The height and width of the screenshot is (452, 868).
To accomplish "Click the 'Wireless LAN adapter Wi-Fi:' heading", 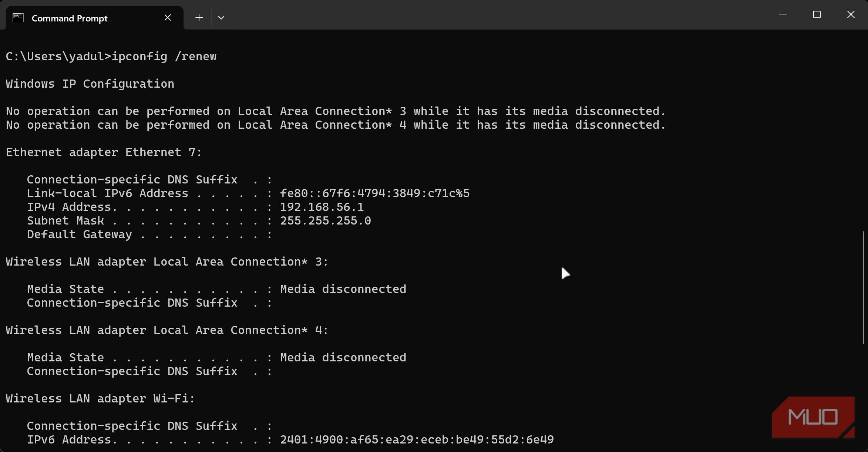I will (x=100, y=398).
